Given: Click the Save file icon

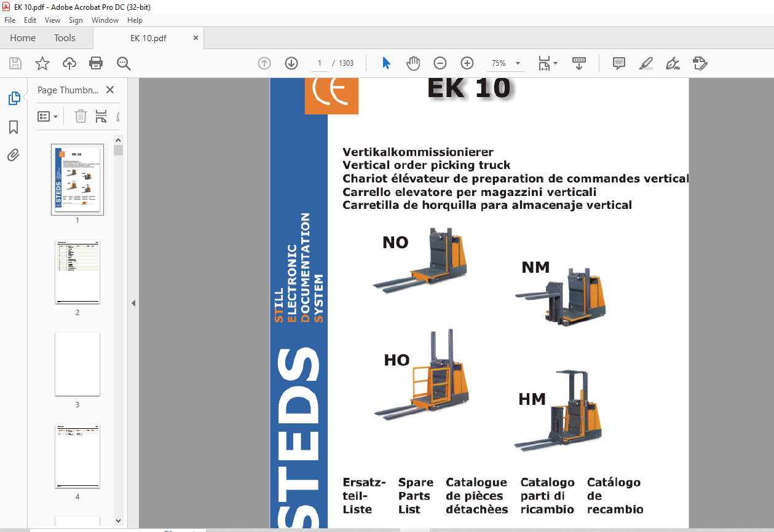Looking at the screenshot, I should point(15,63).
